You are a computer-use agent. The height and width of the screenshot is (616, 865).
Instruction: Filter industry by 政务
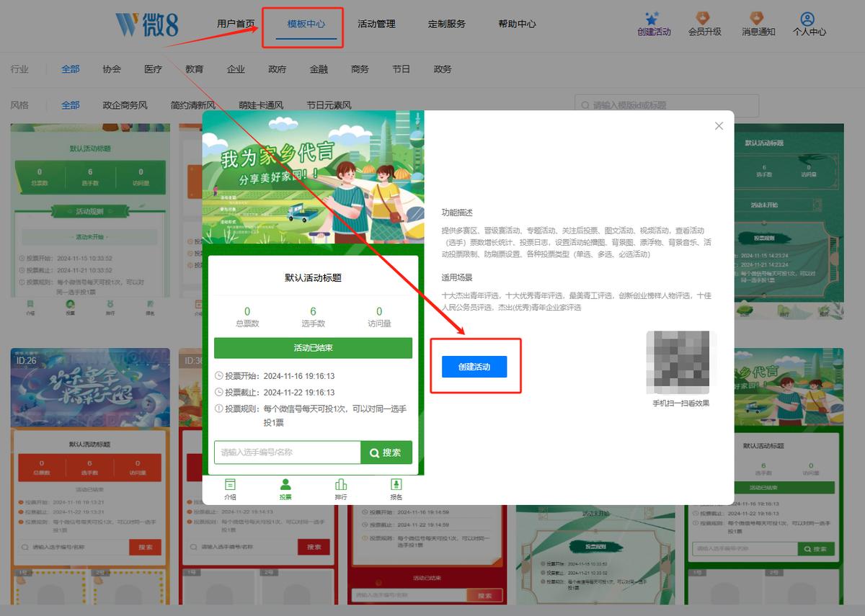[x=443, y=69]
